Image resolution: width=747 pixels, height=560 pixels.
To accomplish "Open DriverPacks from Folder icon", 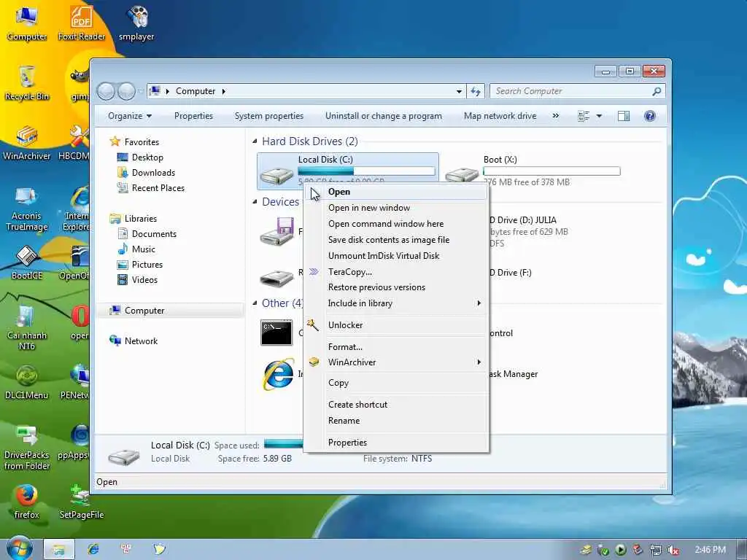I will (x=27, y=448).
